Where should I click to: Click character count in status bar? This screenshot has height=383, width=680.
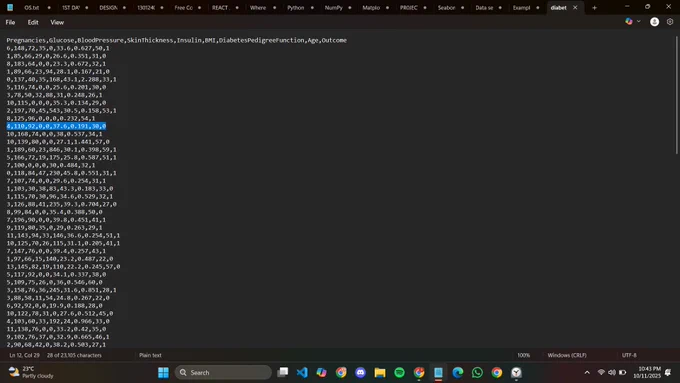tap(74, 355)
